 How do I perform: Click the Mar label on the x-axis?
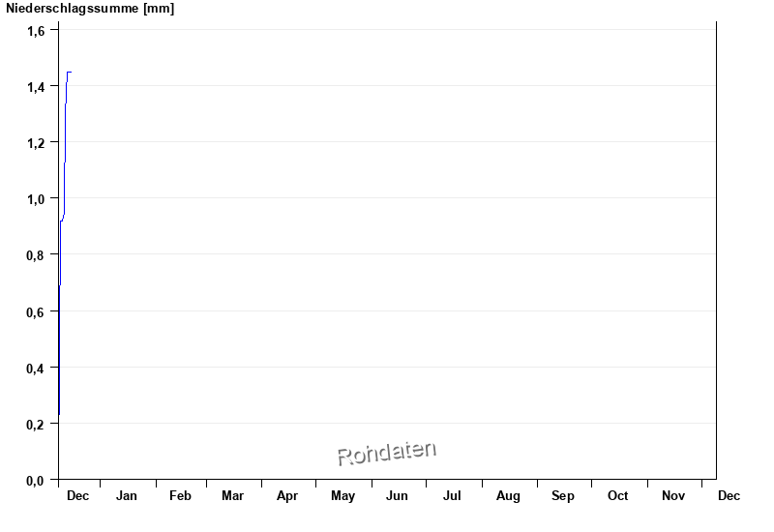(x=232, y=496)
